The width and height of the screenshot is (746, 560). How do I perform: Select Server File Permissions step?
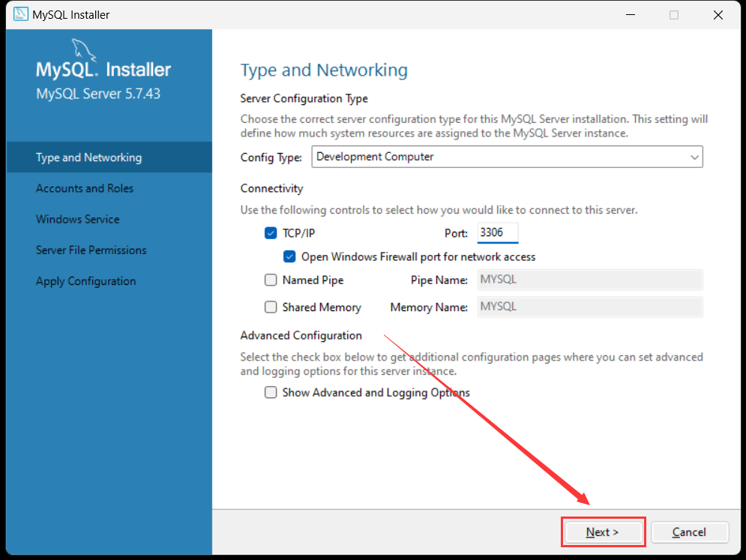(91, 250)
